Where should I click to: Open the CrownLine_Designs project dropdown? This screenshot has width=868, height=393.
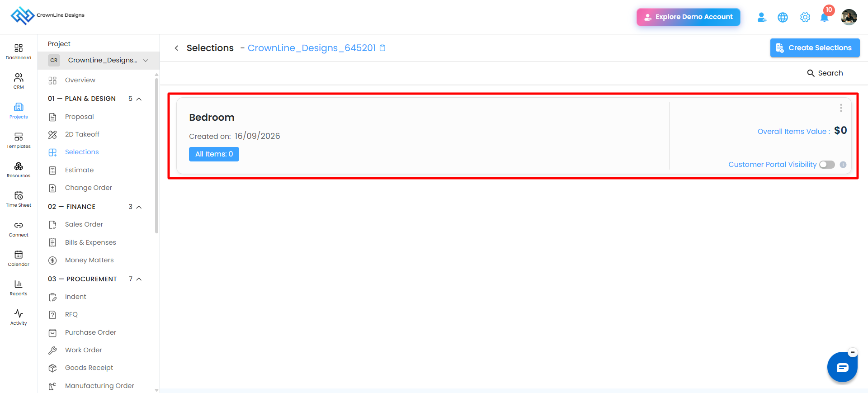tap(99, 60)
